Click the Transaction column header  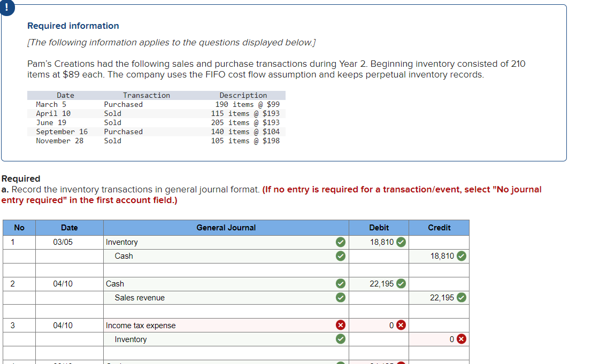click(147, 96)
